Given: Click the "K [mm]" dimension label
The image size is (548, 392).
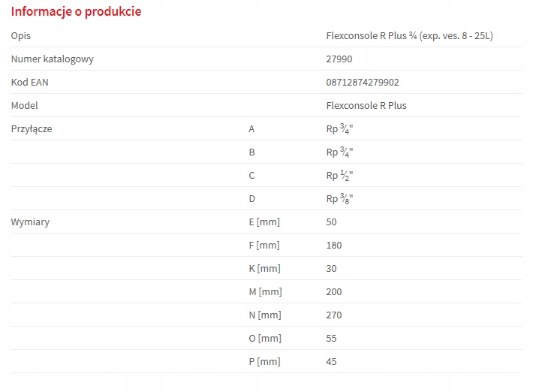Looking at the screenshot, I should click(x=264, y=269).
